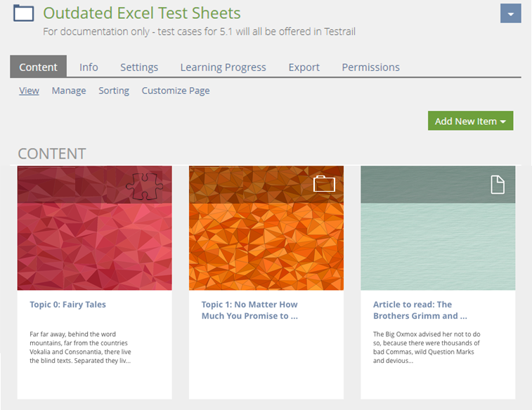Go to the Settings tab
Screen dimensions: 532x410
139,67
